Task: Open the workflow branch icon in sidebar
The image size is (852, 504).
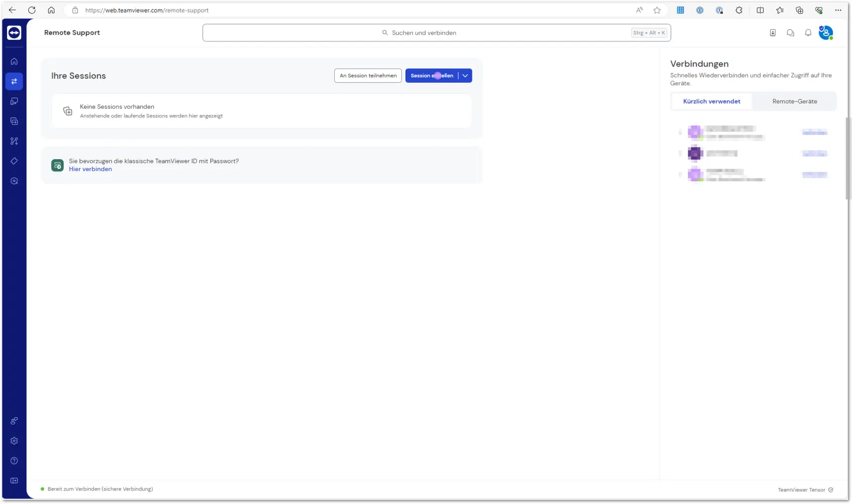Action: tap(14, 141)
